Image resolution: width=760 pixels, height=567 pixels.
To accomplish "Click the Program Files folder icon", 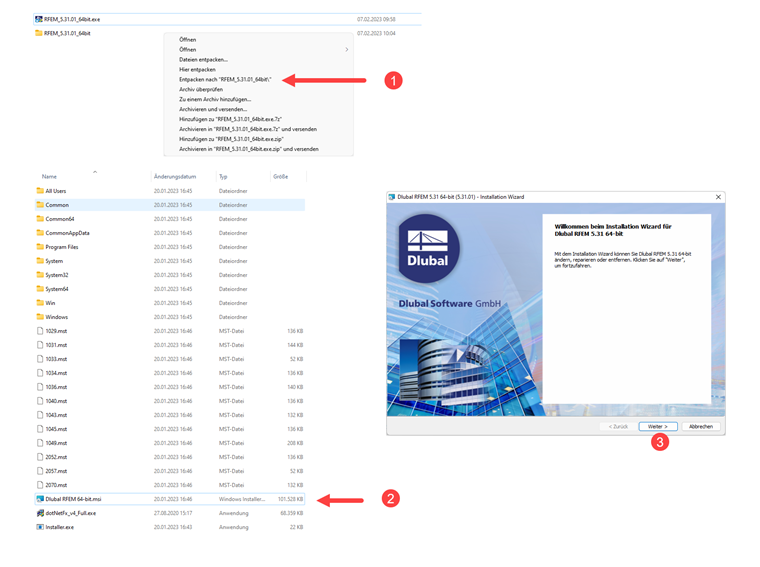I will click(40, 247).
